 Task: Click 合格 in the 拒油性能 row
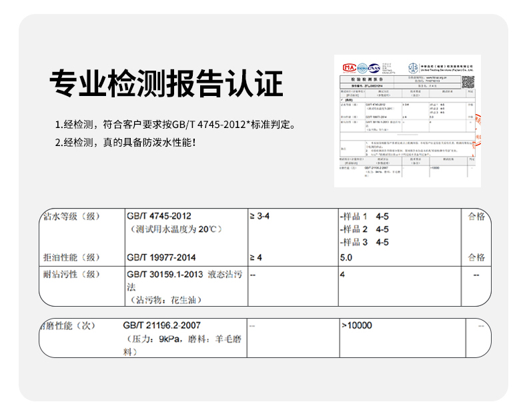[x=476, y=257]
